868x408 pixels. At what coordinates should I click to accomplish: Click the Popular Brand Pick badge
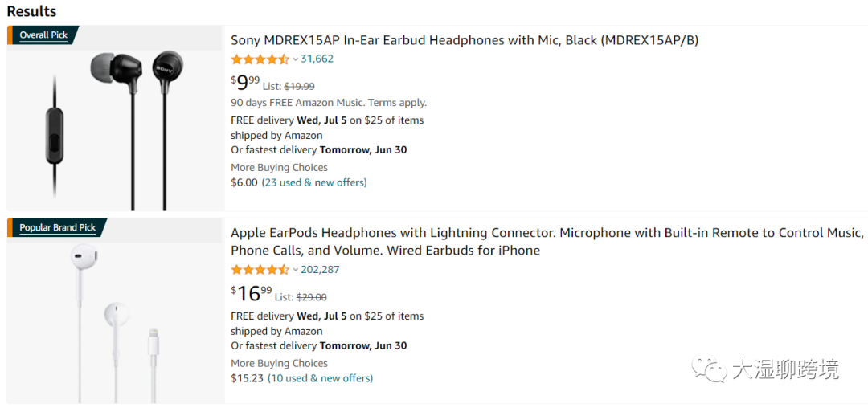[58, 228]
